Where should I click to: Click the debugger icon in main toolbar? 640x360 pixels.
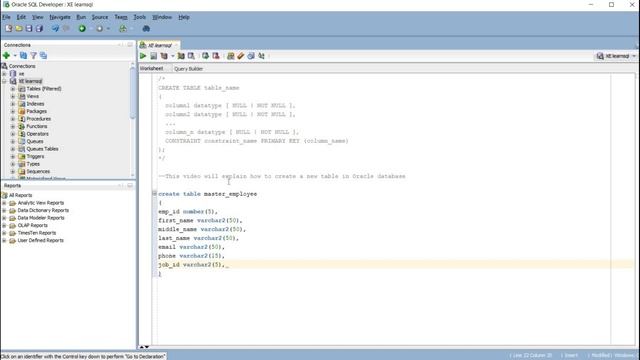click(146, 29)
